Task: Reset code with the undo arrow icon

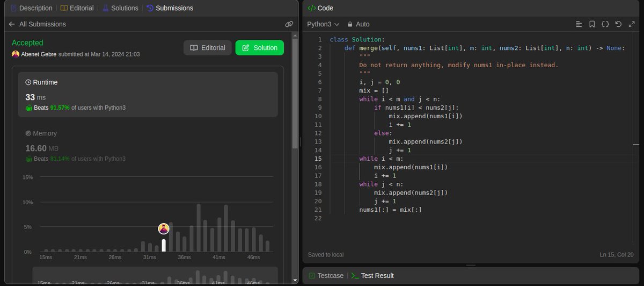Action: [x=618, y=24]
